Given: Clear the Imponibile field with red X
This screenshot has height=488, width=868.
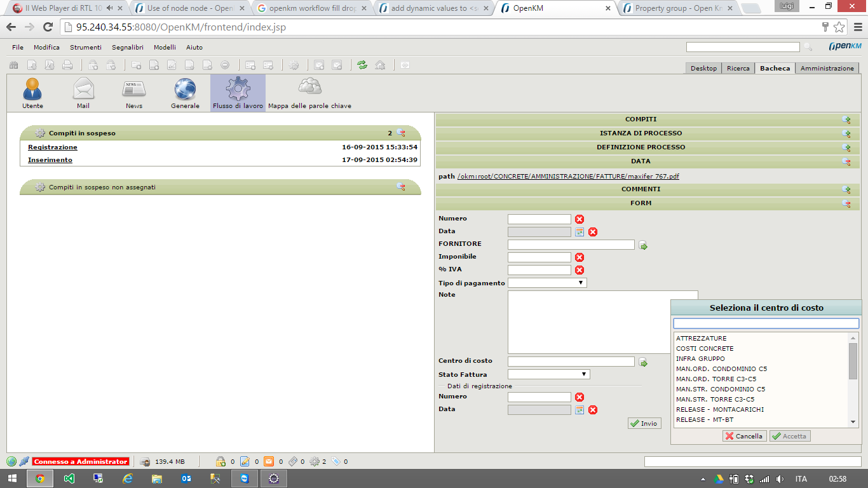Looking at the screenshot, I should (580, 257).
